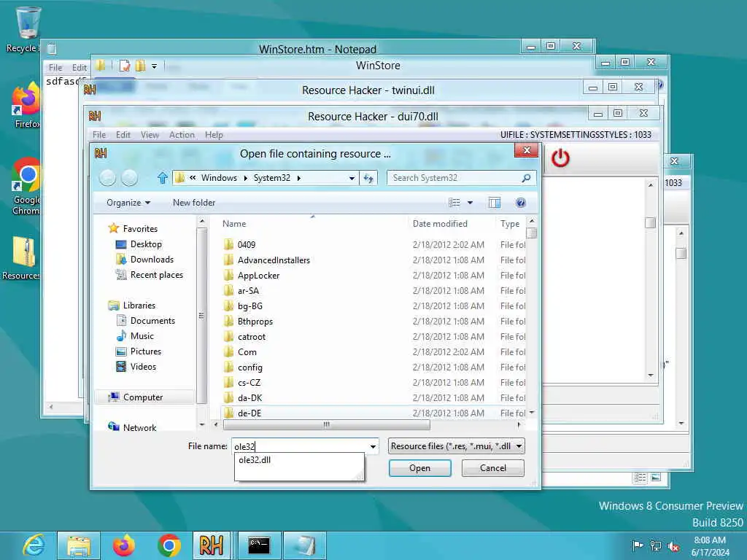Click the Forward navigation arrow in Open dialog
This screenshot has height=560, width=747.
(x=130, y=178)
